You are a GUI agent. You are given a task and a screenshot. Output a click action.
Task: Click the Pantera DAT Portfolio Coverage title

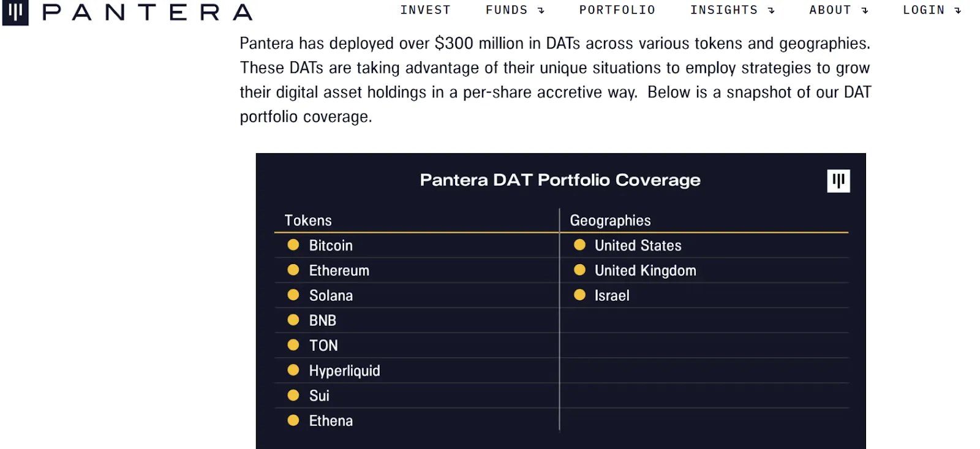tap(560, 180)
